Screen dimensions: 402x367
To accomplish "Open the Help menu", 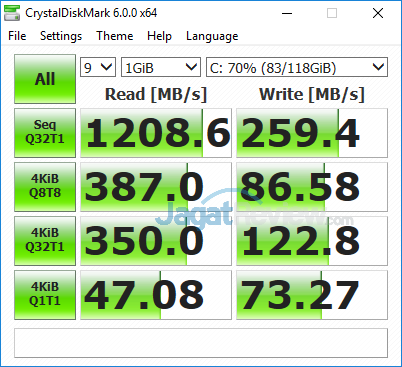I will tap(159, 36).
